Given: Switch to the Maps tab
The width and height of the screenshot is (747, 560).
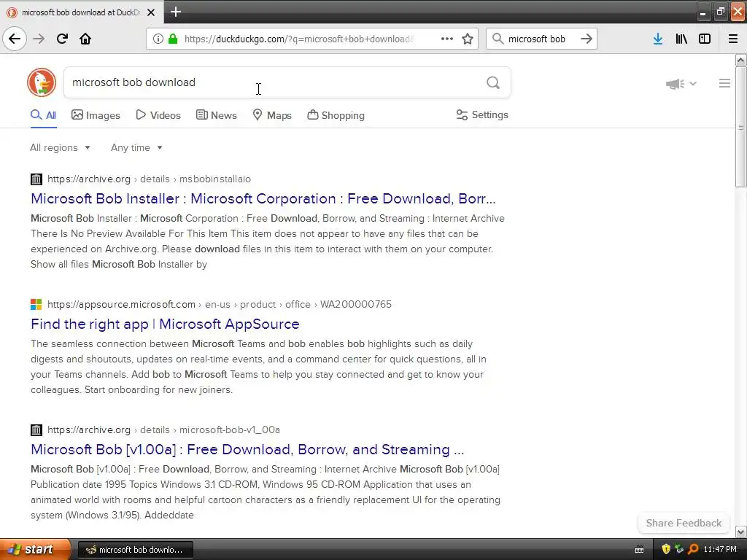Looking at the screenshot, I should [272, 115].
